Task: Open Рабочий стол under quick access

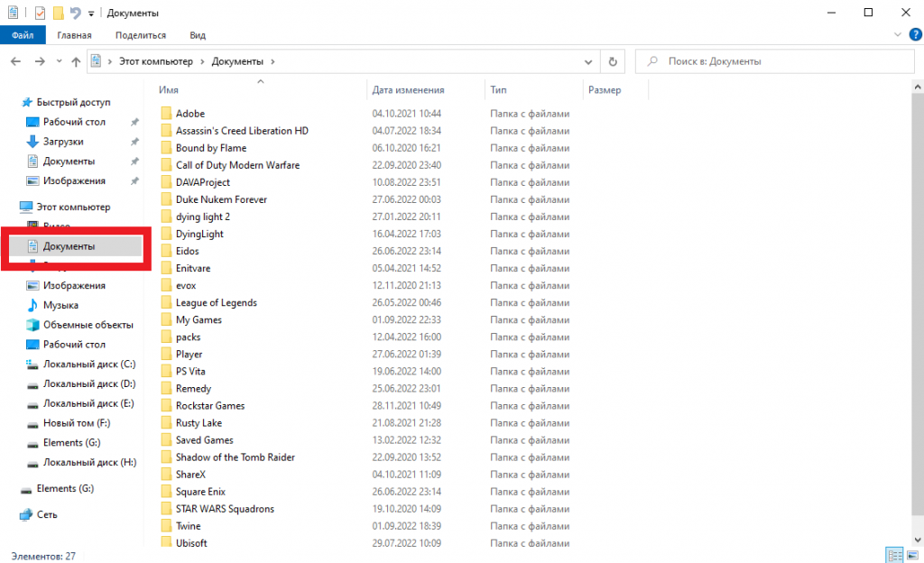Action: click(x=74, y=122)
